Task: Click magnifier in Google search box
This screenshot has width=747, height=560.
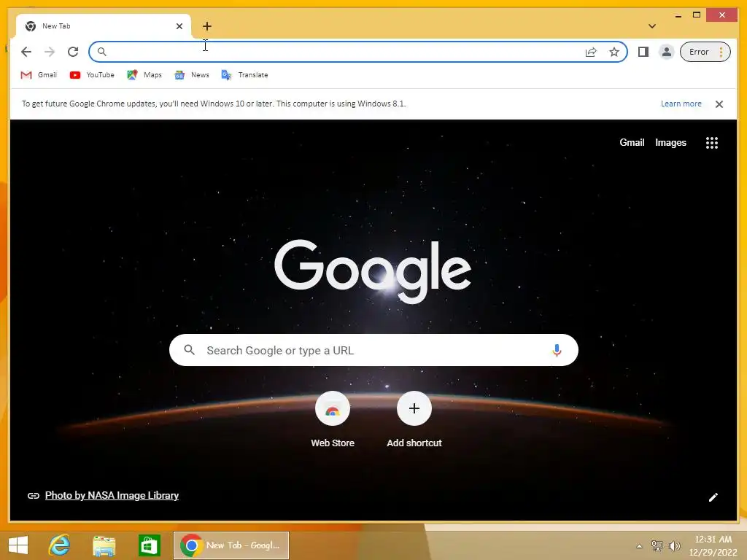Action: click(x=189, y=350)
